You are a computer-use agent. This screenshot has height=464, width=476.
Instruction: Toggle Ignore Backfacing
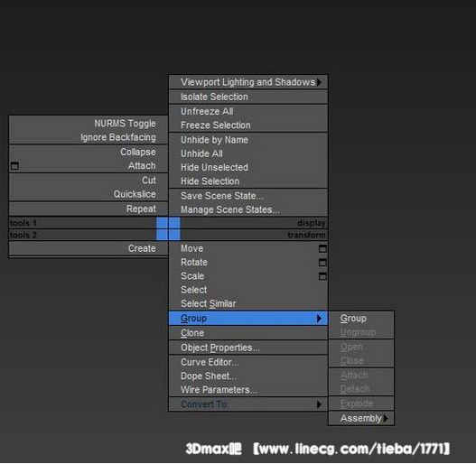[89, 137]
